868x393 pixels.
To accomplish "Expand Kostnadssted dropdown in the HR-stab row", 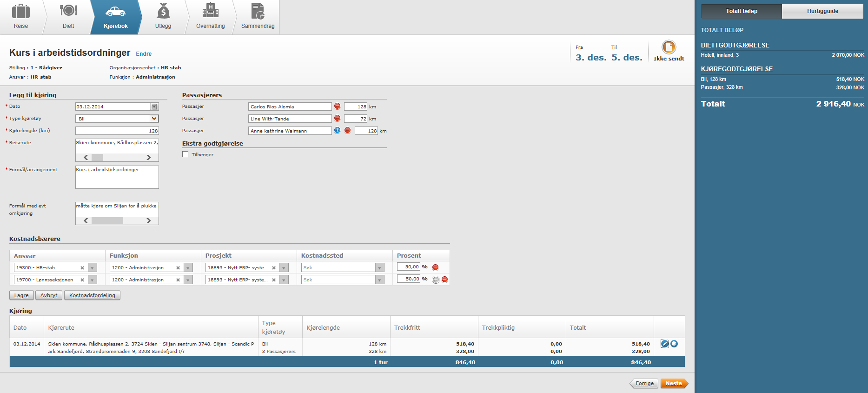I will pyautogui.click(x=380, y=268).
